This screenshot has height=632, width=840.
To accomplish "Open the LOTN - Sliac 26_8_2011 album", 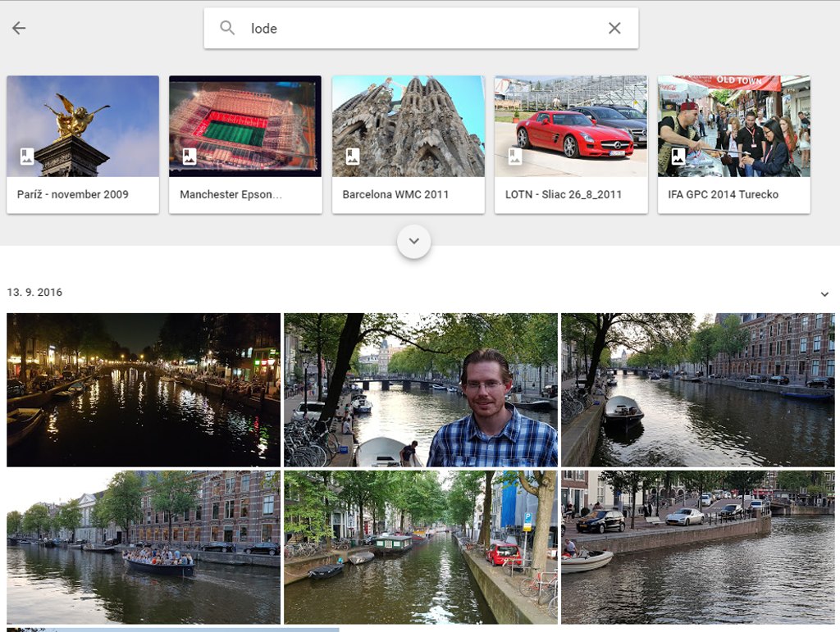I will 570,144.
